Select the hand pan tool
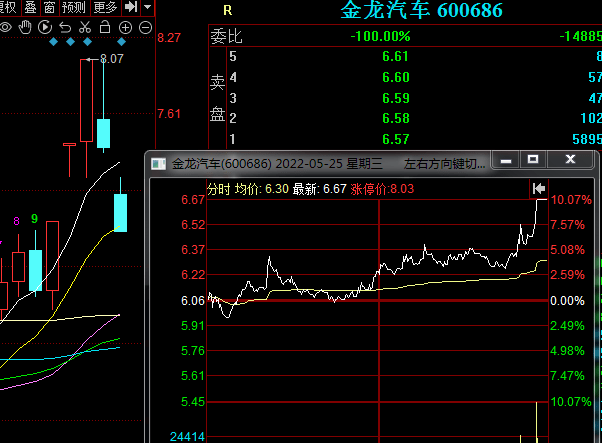 (x=26, y=27)
